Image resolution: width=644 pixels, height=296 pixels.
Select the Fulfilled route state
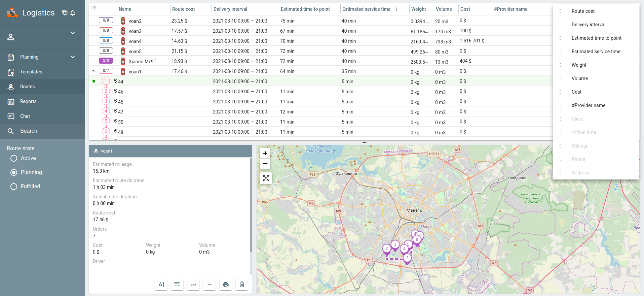[x=14, y=187]
